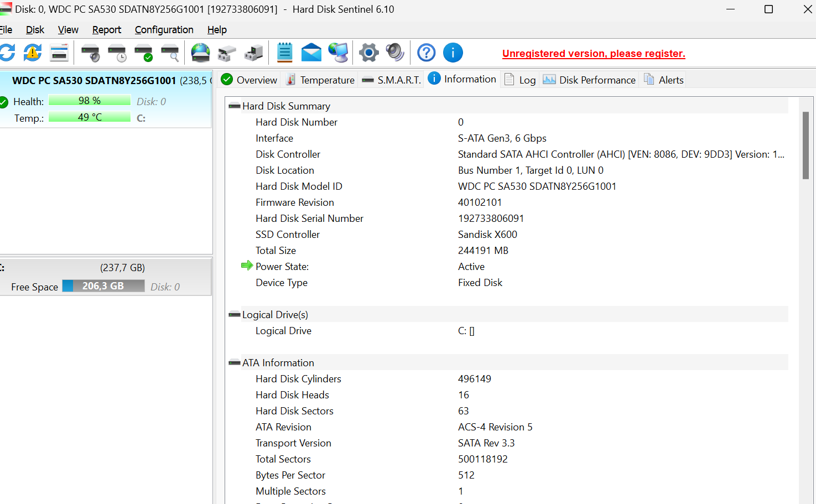Click the disk with green checkmark icon
Screen dimensions: 816x504
(143, 53)
